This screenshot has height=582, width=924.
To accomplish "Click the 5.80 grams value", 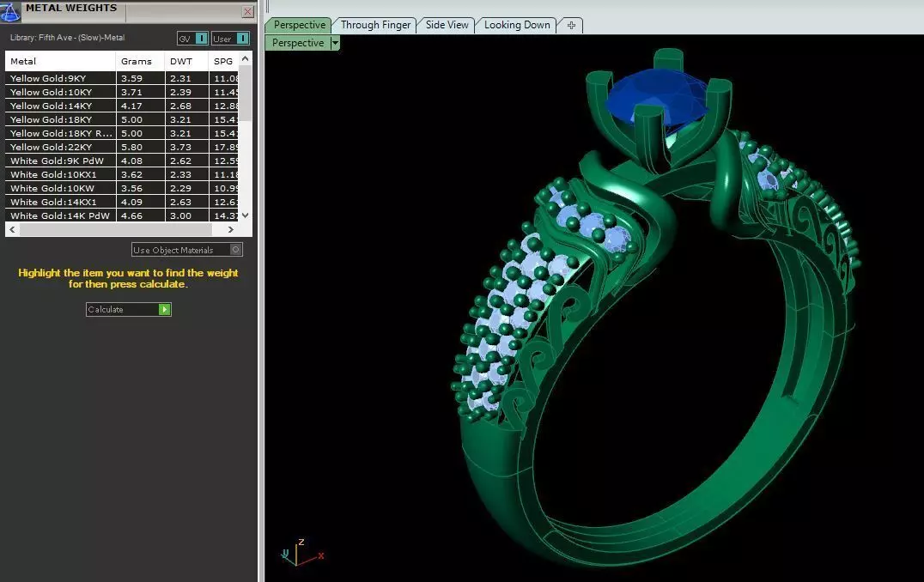I will (131, 148).
